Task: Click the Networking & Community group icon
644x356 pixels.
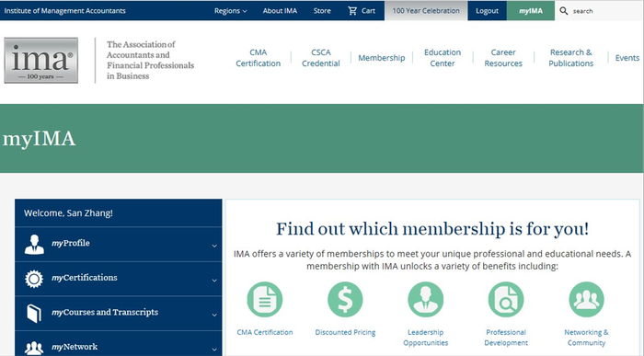Action: click(x=587, y=299)
